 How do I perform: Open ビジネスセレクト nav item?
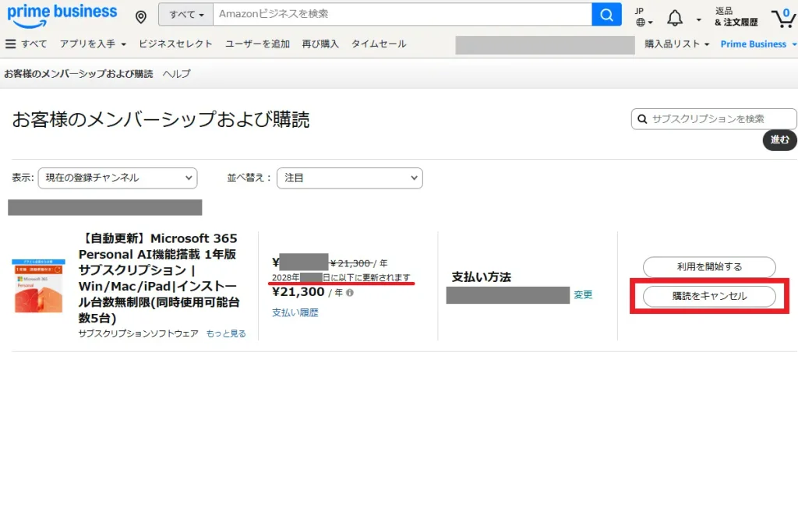[x=175, y=44]
